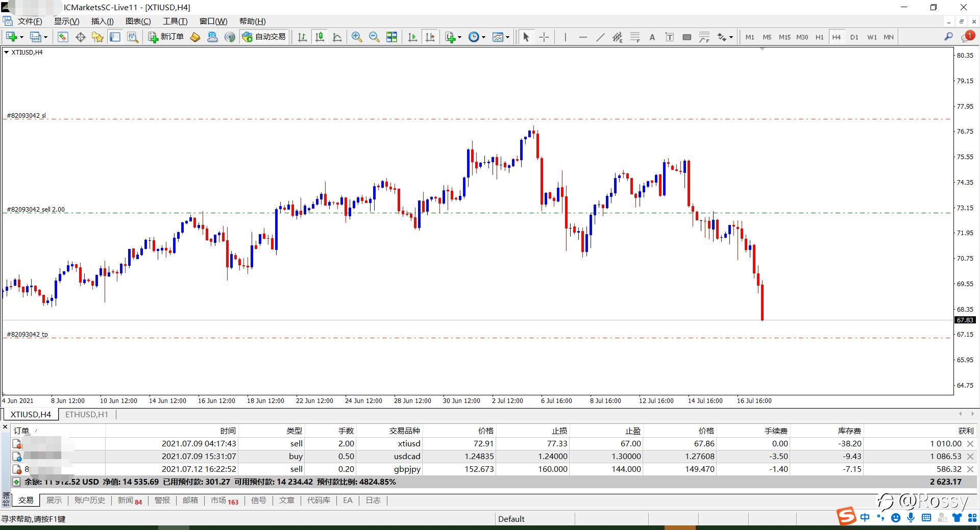Expand the periods dropdown arrow
Image resolution: width=980 pixels, height=530 pixels.
(x=483, y=37)
